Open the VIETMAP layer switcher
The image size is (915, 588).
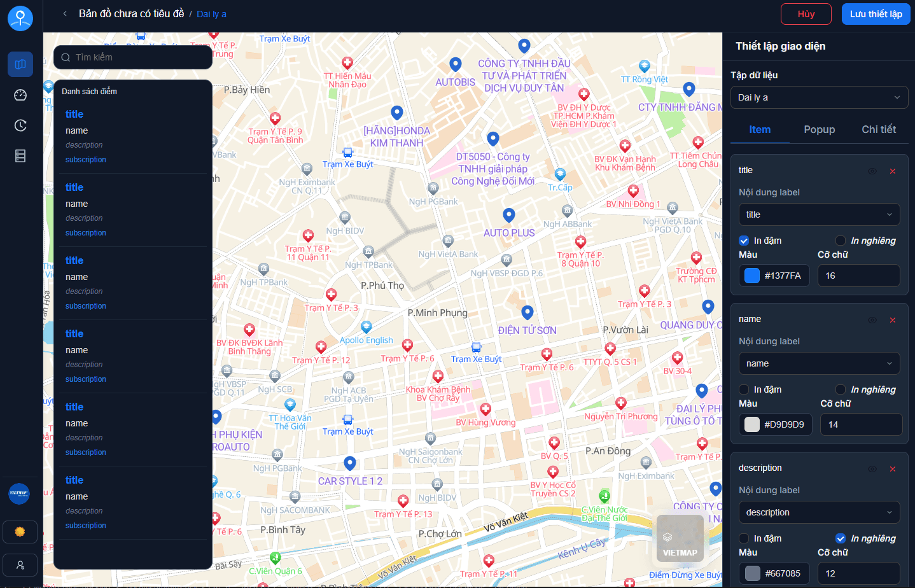(680, 538)
